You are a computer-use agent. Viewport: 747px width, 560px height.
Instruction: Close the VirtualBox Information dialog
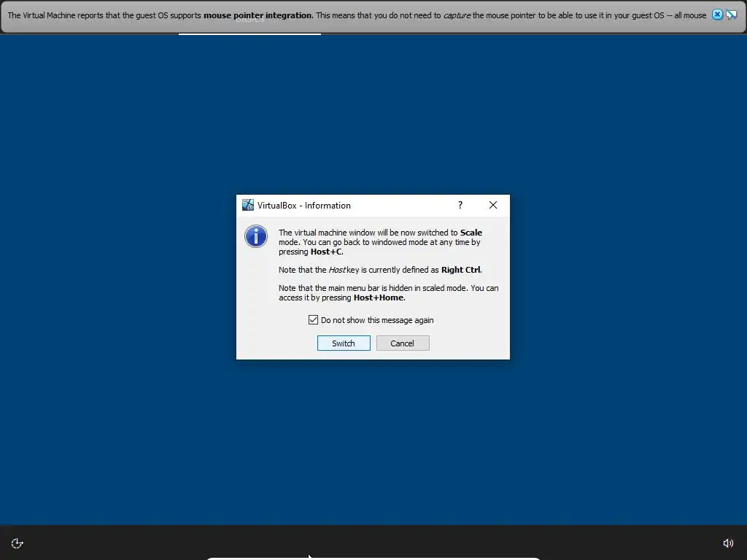pos(493,205)
